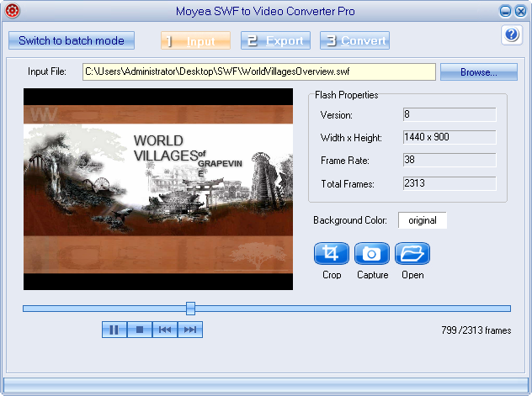Open the Convert step tab
The width and height of the screenshot is (532, 396).
(354, 40)
